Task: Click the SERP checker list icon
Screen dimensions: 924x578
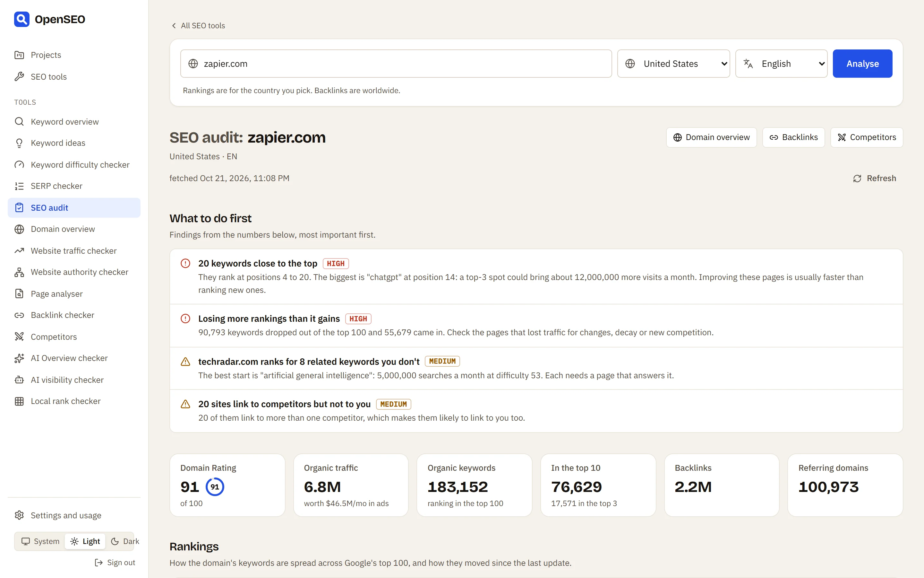Action: (x=19, y=186)
